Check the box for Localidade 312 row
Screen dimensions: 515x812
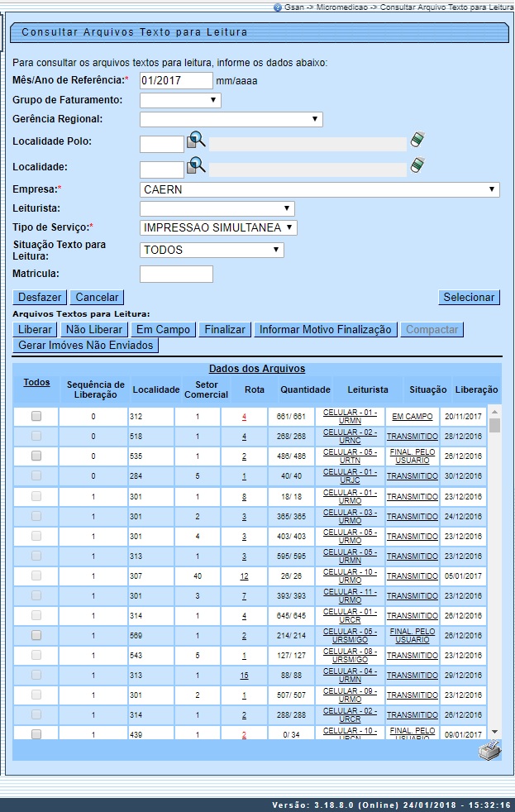pos(36,417)
